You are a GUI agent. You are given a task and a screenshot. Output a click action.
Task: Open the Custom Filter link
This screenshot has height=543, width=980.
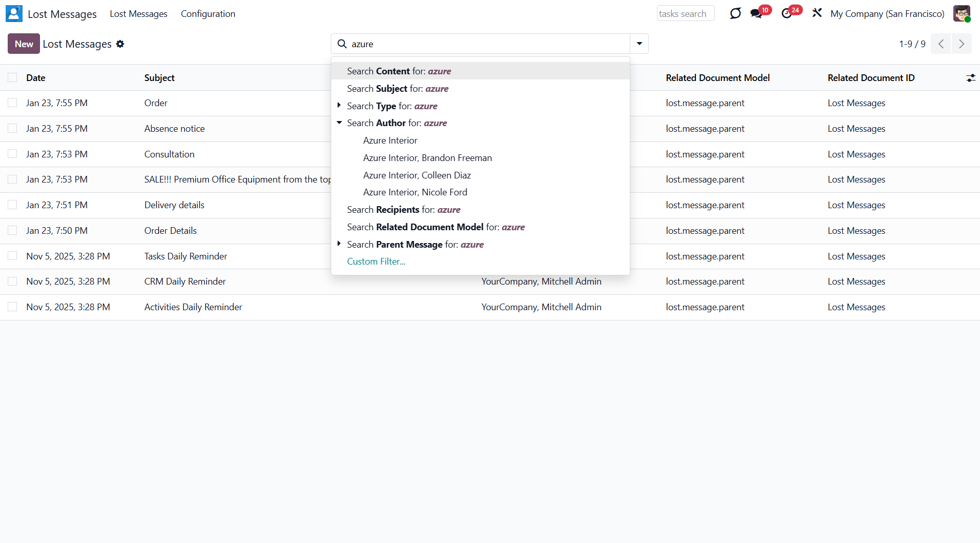(x=376, y=262)
